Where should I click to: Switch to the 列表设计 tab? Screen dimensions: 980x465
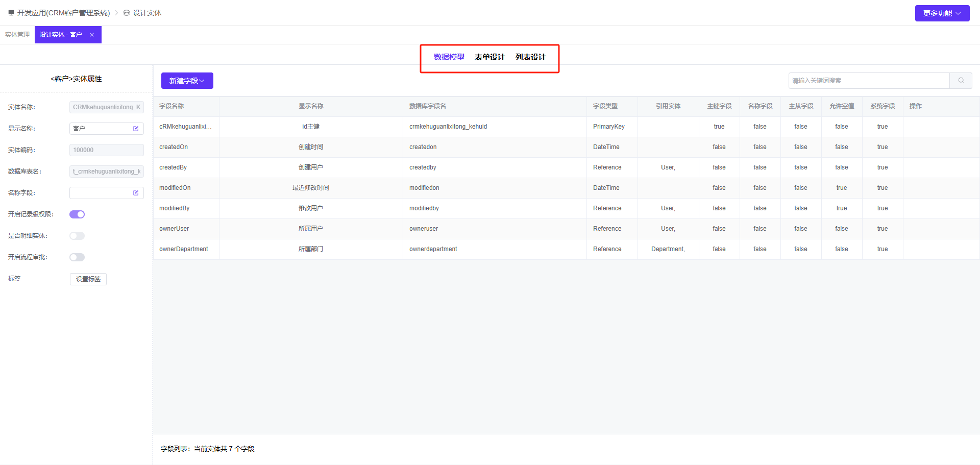[530, 57]
